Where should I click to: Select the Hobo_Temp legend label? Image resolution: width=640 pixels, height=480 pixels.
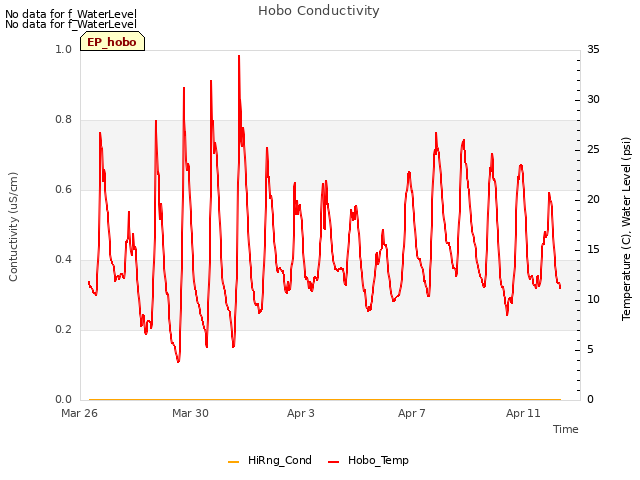pos(378,460)
